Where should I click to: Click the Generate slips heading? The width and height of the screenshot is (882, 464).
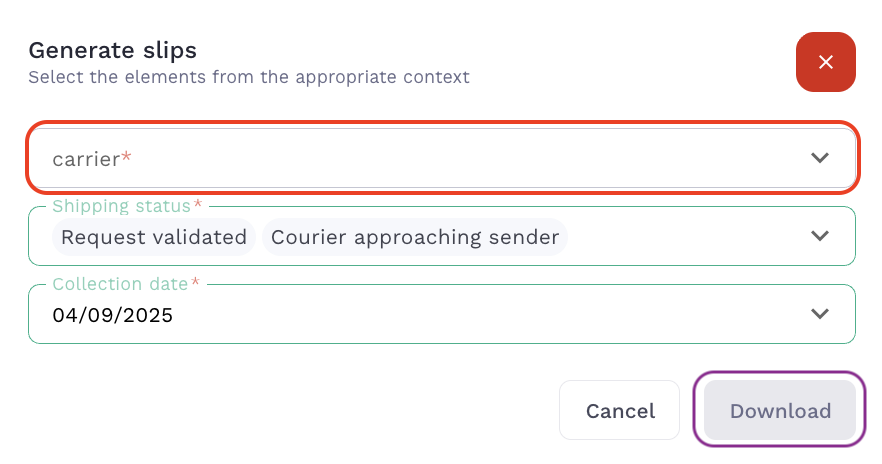point(112,50)
